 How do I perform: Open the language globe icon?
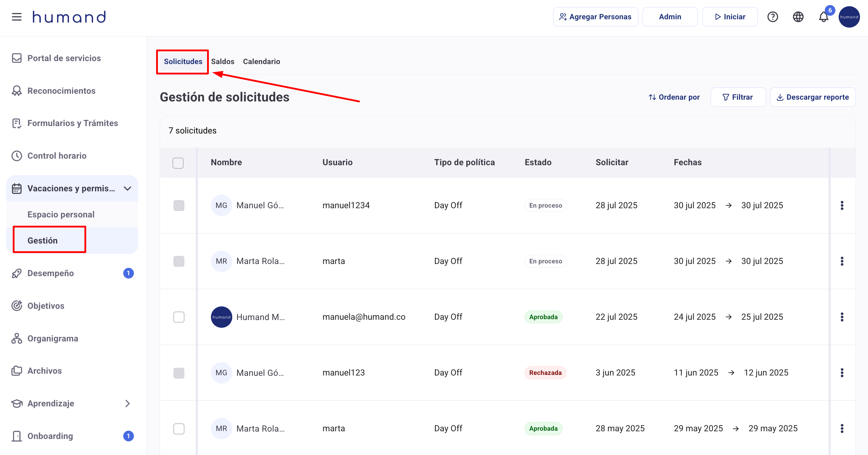[798, 17]
